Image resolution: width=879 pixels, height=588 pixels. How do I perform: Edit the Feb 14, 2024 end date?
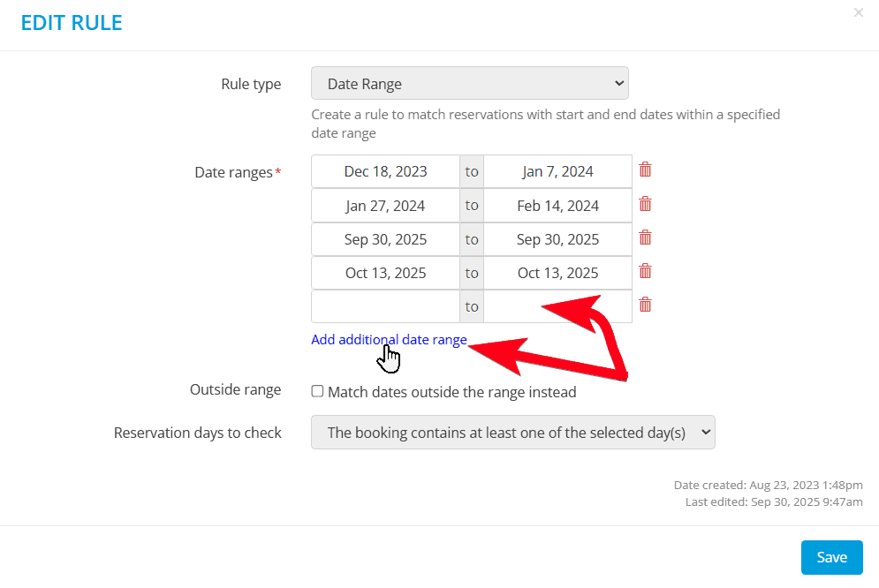(x=557, y=205)
